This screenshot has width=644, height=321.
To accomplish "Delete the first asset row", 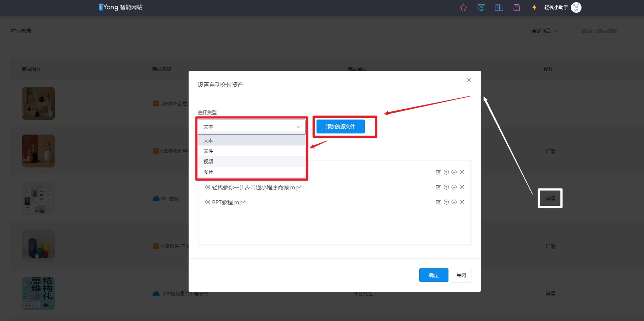I will [462, 172].
